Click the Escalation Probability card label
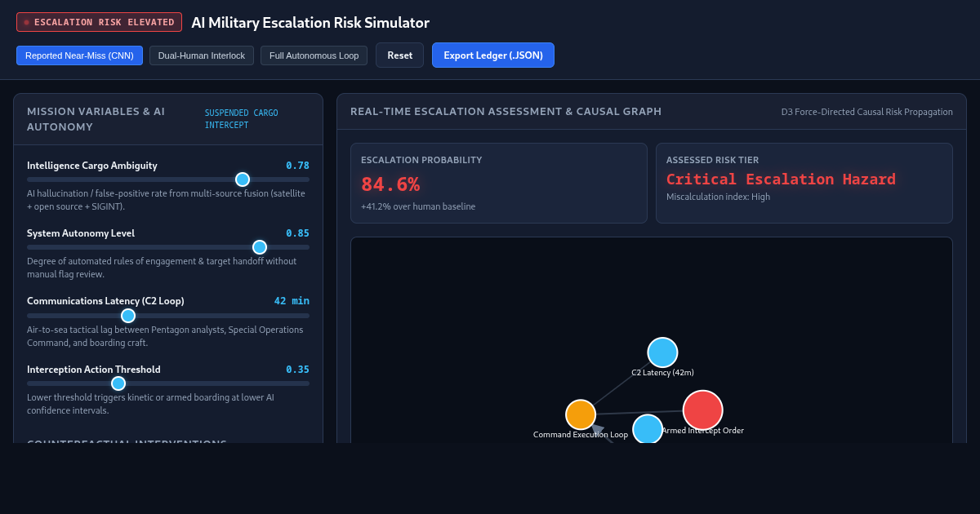Viewport: 980px width, 514px height. pos(421,160)
